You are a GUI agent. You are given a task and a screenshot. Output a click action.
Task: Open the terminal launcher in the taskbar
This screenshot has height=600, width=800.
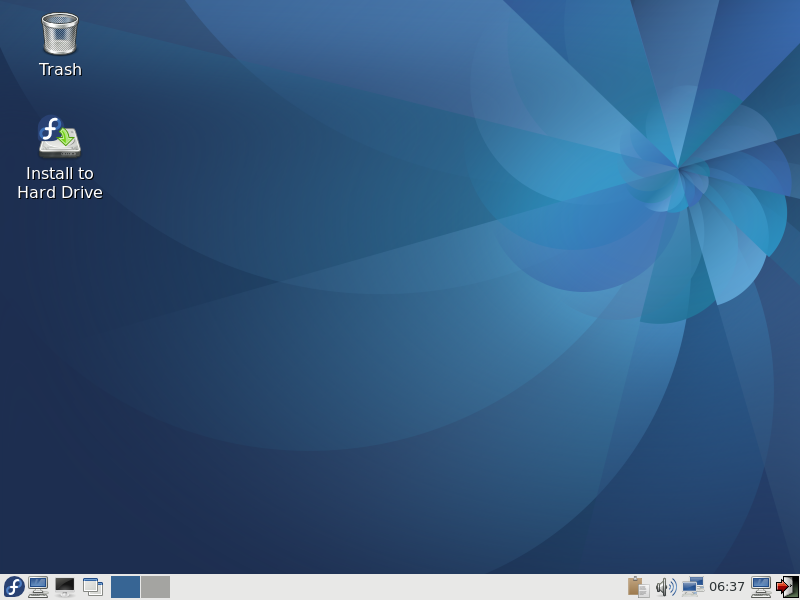tap(65, 587)
